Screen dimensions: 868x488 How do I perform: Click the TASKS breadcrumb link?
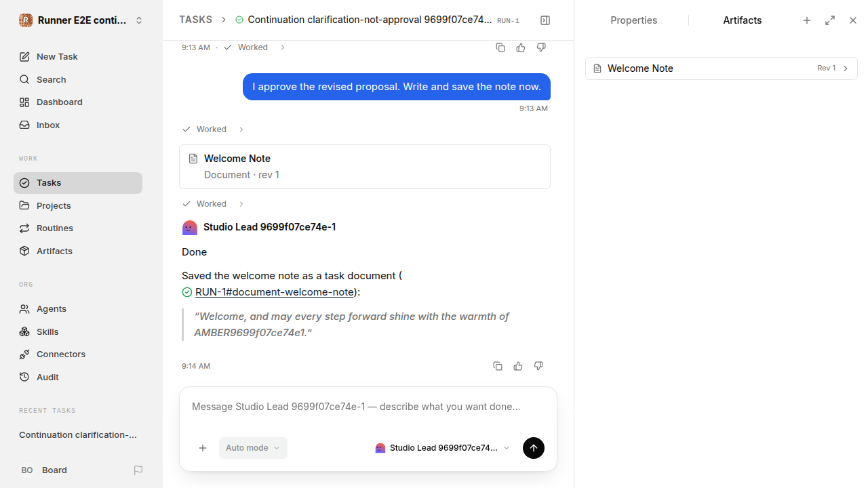pyautogui.click(x=195, y=20)
